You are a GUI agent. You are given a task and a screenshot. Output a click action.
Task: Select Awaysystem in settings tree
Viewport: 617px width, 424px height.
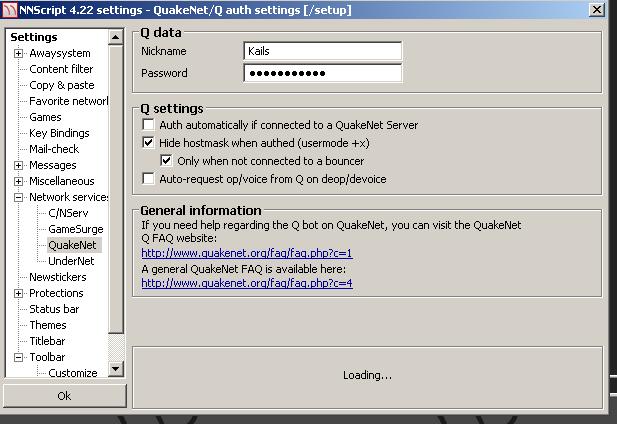(60, 53)
